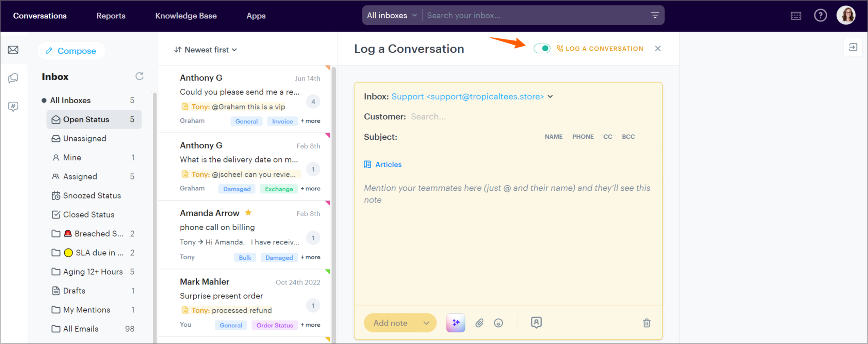The width and height of the screenshot is (868, 344).
Task: Click the trash icon to discard note
Action: (646, 323)
